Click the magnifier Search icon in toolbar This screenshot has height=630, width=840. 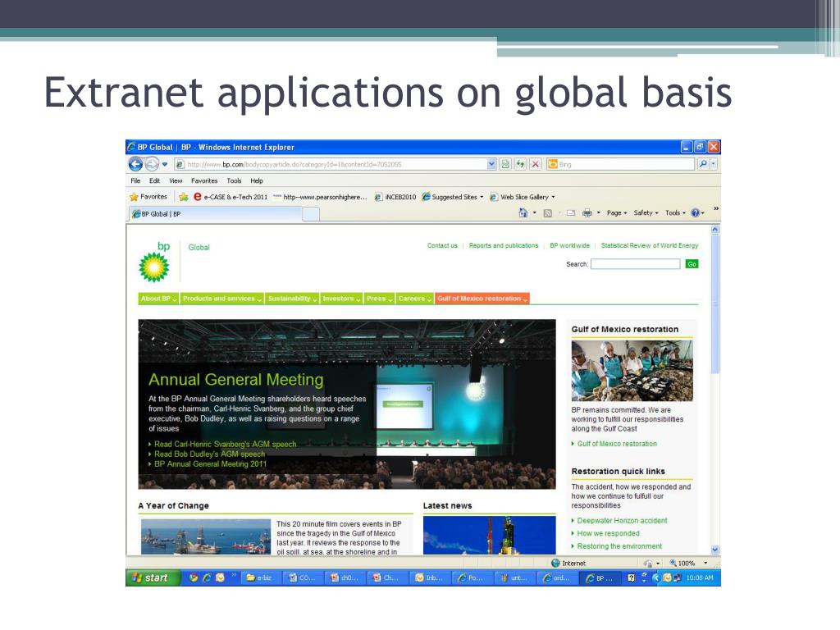point(703,164)
